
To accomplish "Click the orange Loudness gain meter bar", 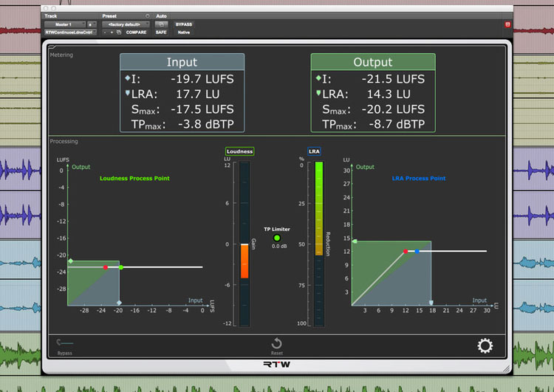I will point(244,261).
